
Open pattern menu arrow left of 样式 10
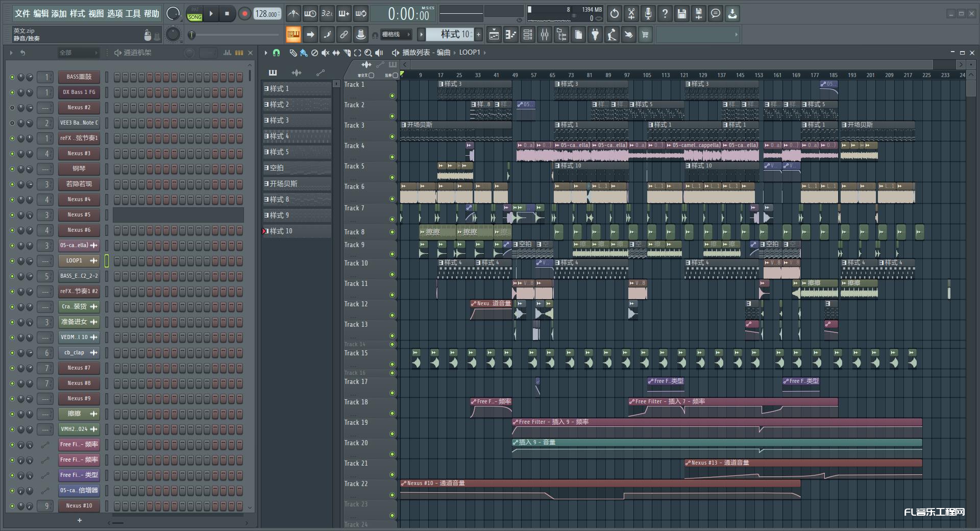pos(421,35)
